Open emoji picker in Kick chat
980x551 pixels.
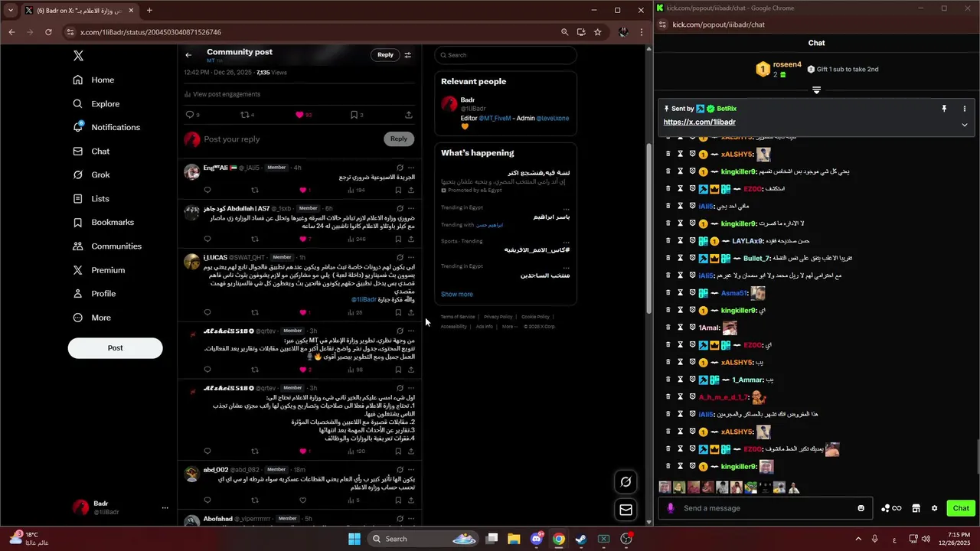point(861,508)
